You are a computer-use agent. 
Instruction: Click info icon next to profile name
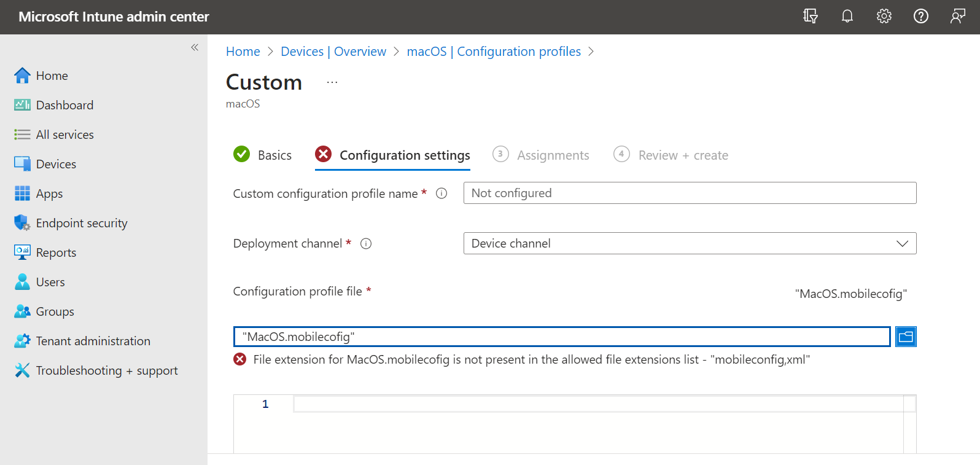click(441, 193)
